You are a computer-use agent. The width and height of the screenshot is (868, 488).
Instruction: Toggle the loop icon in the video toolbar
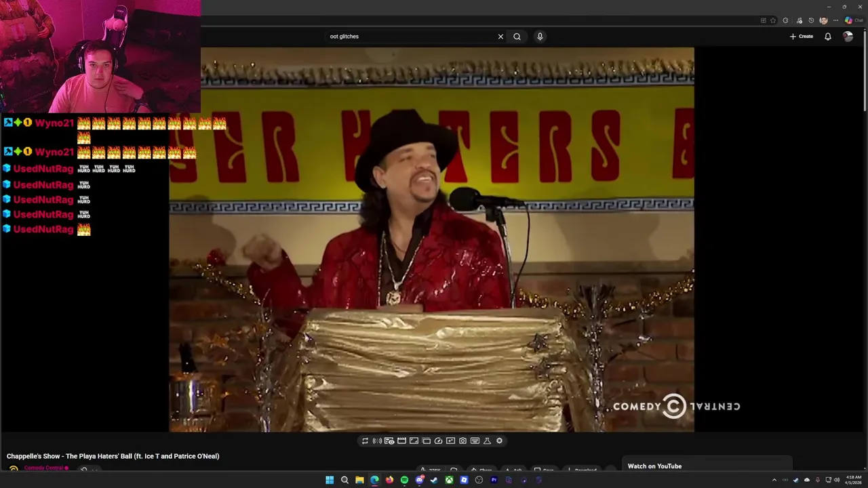365,441
